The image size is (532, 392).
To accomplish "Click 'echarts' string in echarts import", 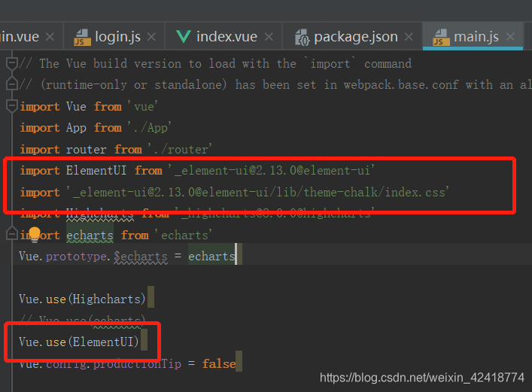I will 183,235.
